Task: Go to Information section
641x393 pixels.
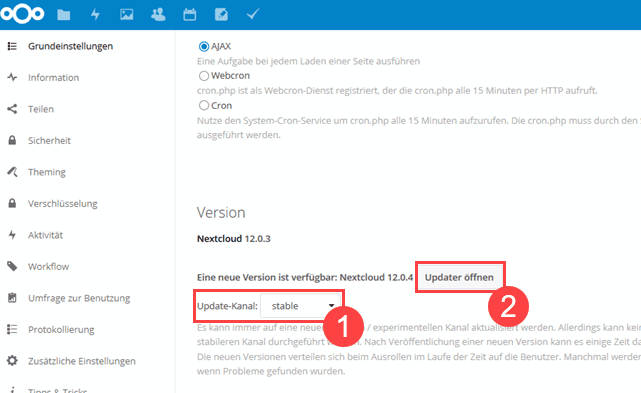Action: 54,78
